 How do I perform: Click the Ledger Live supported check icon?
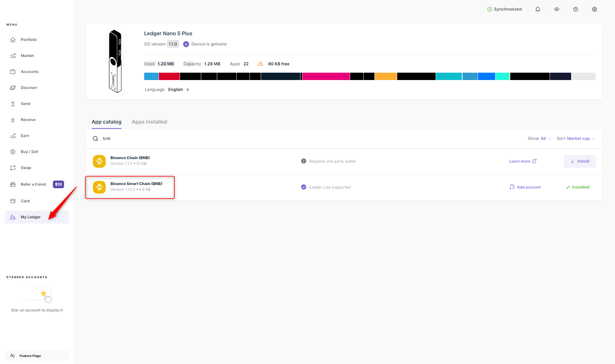[x=304, y=187]
